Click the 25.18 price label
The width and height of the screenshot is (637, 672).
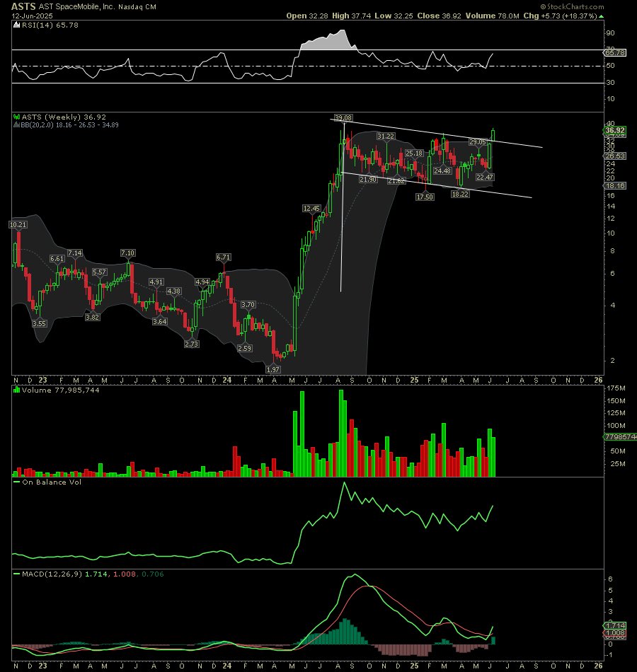[x=414, y=153]
